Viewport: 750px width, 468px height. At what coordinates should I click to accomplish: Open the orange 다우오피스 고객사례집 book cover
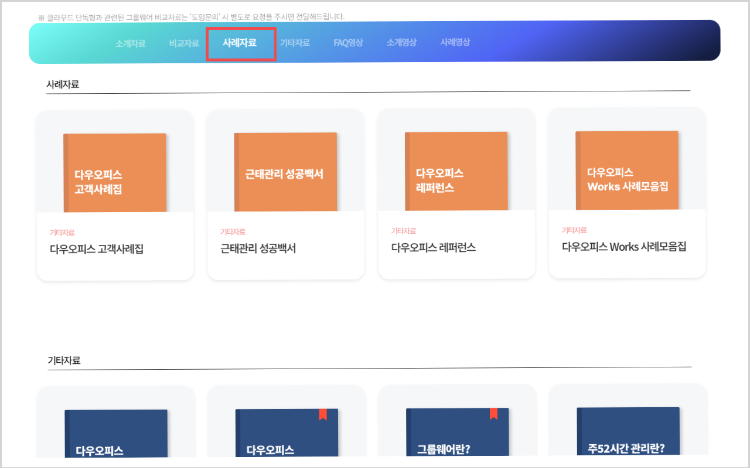pos(115,173)
